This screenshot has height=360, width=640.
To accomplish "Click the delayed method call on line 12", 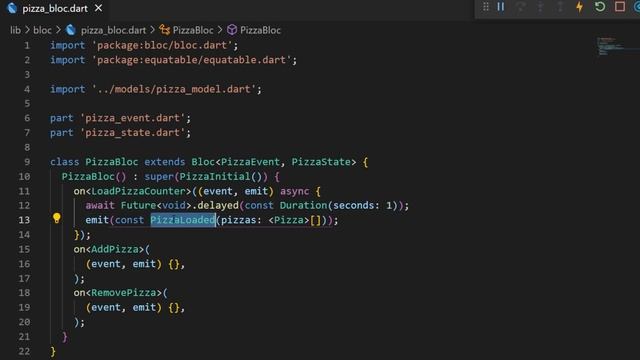I will point(218,205).
